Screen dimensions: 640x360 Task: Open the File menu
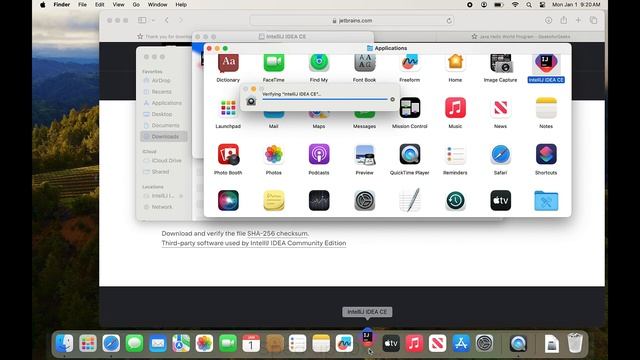[x=82, y=4]
